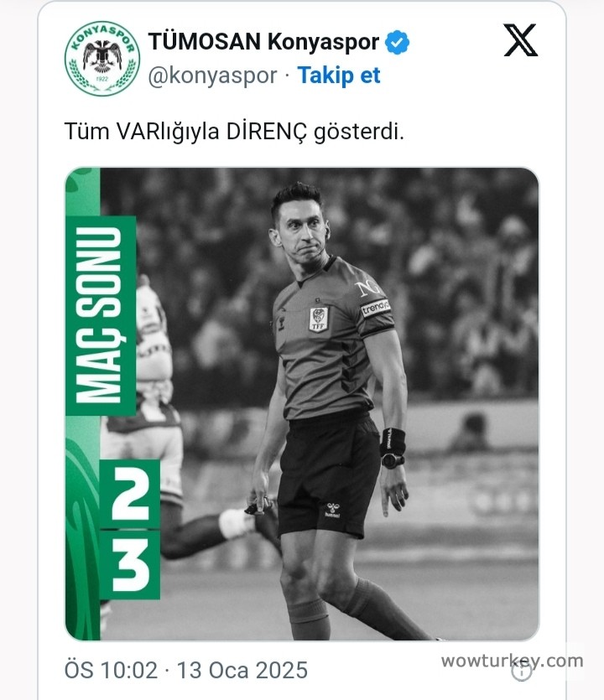Open the black-and-white match image

point(302,403)
